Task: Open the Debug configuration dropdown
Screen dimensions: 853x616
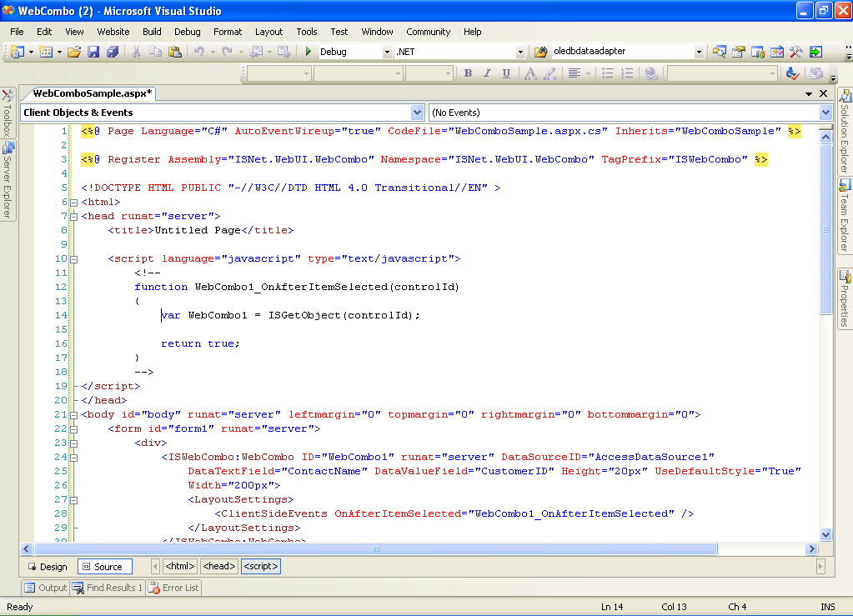Action: pos(386,52)
